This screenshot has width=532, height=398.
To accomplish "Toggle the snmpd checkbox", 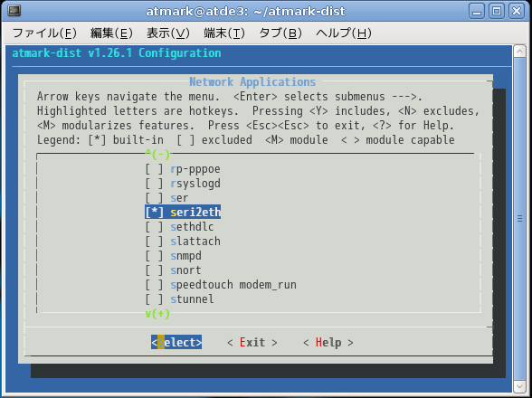I will click(154, 255).
